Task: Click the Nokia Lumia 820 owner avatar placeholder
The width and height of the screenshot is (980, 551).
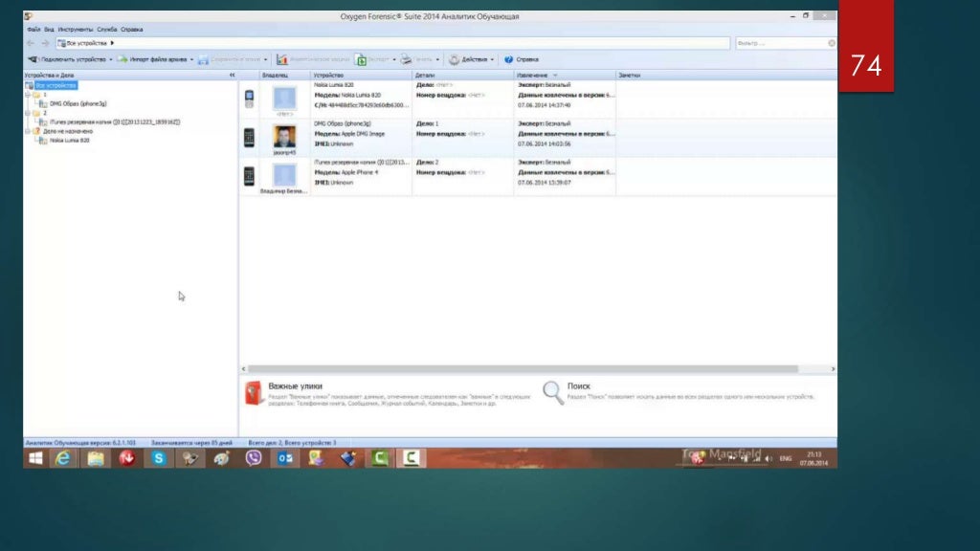Action: tap(284, 99)
